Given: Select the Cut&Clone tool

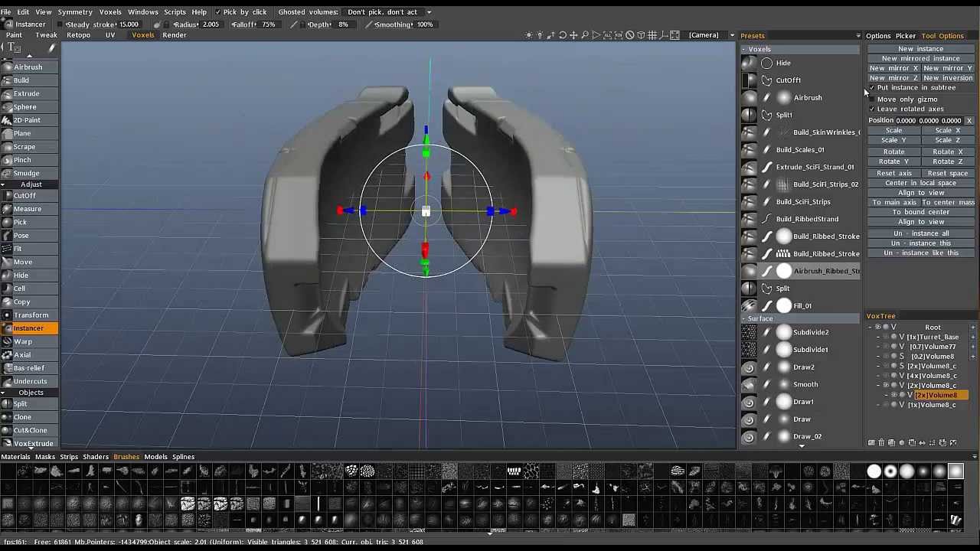Looking at the screenshot, I should coord(30,430).
